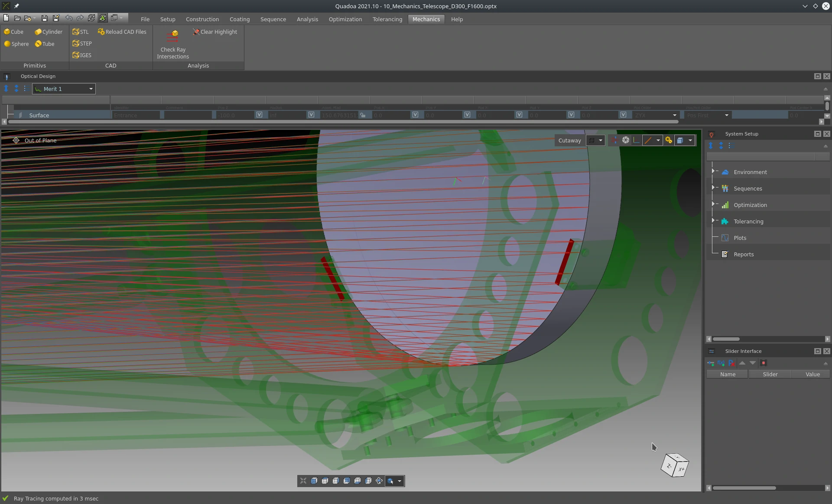Click the Check Ray Intersections icon
The image size is (832, 504).
tap(173, 36)
